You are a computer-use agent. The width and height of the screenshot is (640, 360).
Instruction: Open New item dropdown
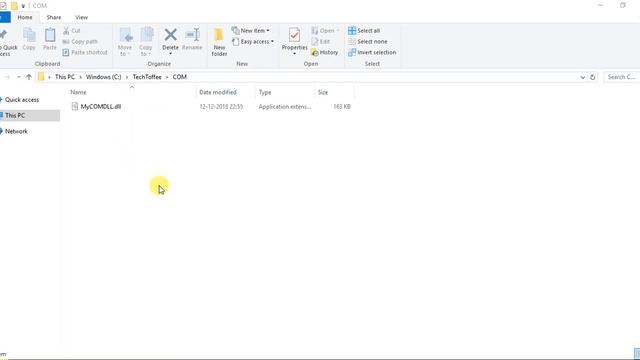251,31
